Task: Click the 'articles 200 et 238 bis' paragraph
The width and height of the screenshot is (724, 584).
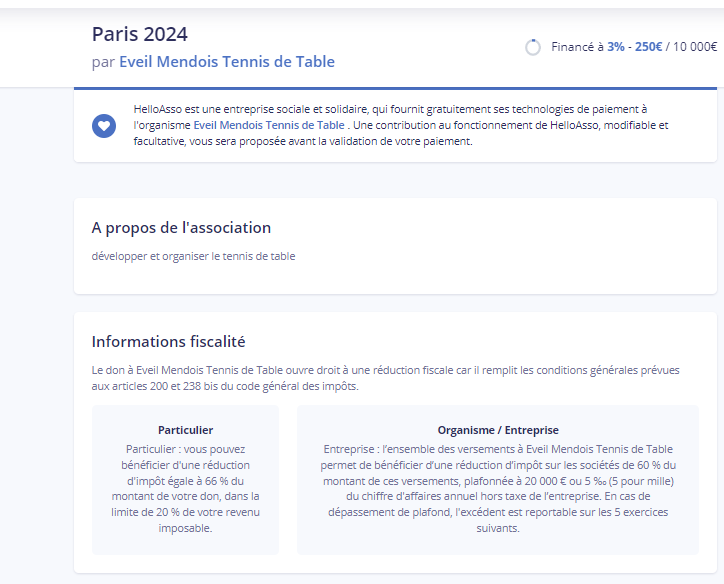Action: pos(386,378)
